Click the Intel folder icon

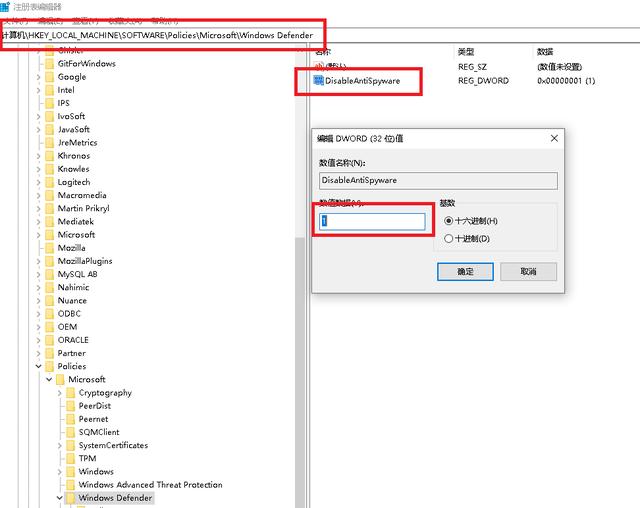49,90
